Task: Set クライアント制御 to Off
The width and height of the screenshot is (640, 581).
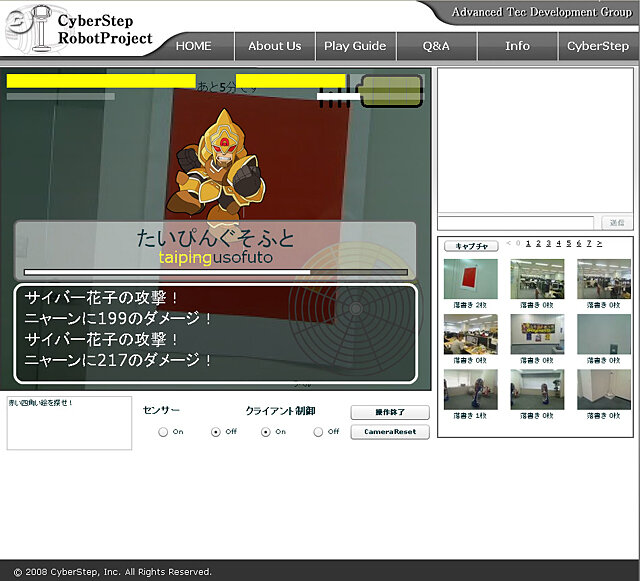Action: point(318,432)
